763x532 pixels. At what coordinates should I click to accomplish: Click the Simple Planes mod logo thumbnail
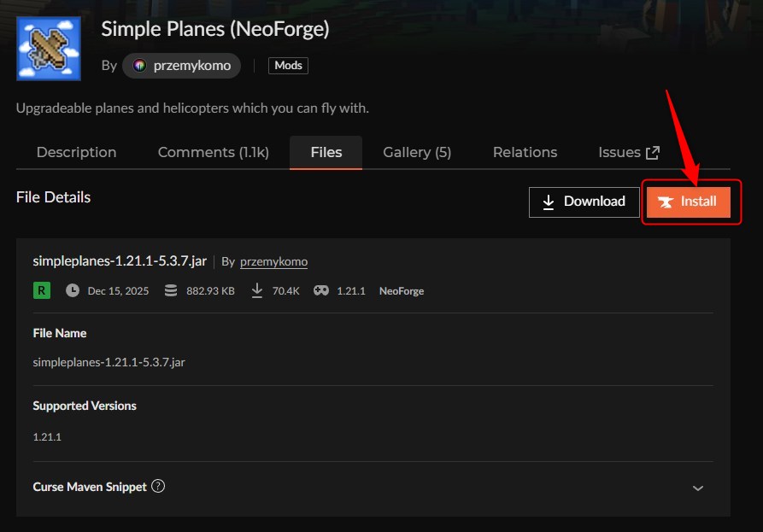49,49
